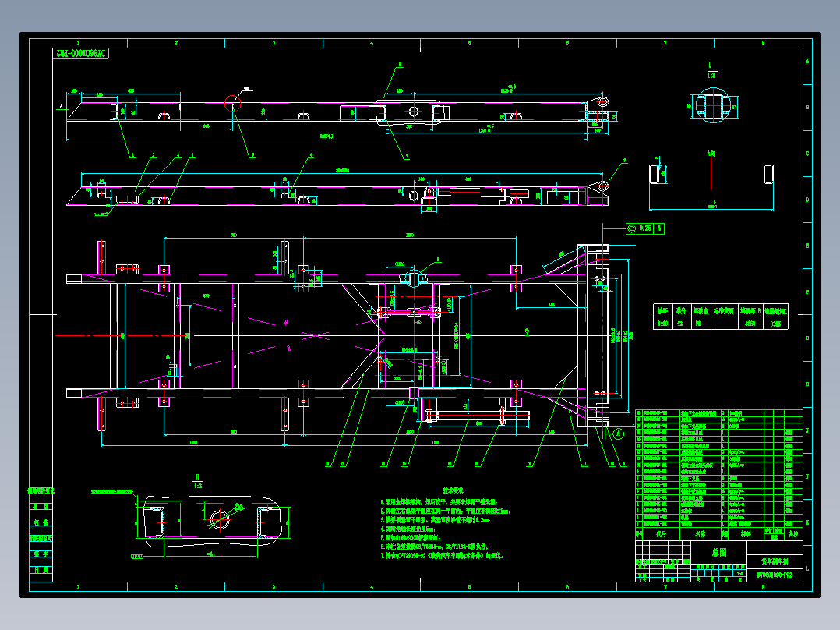Screen dimensions: 840x630
Task: Click the "总图" title in the title block
Action: point(719,552)
